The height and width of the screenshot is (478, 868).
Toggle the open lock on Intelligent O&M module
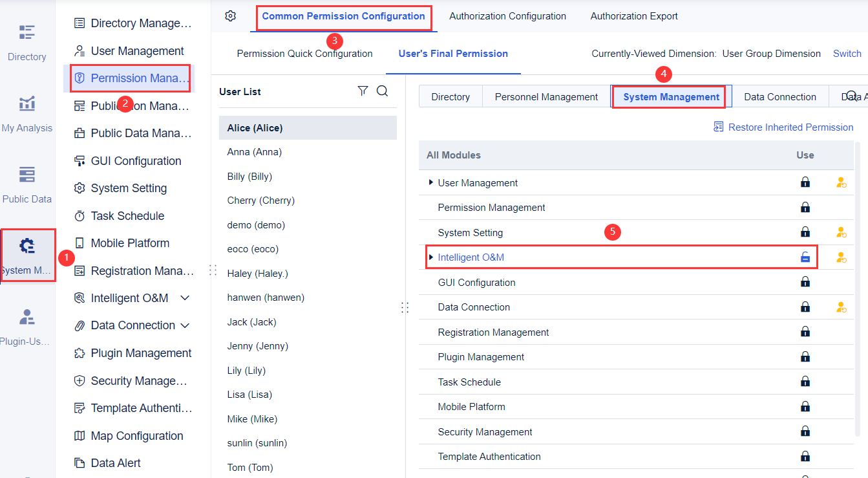pos(805,257)
